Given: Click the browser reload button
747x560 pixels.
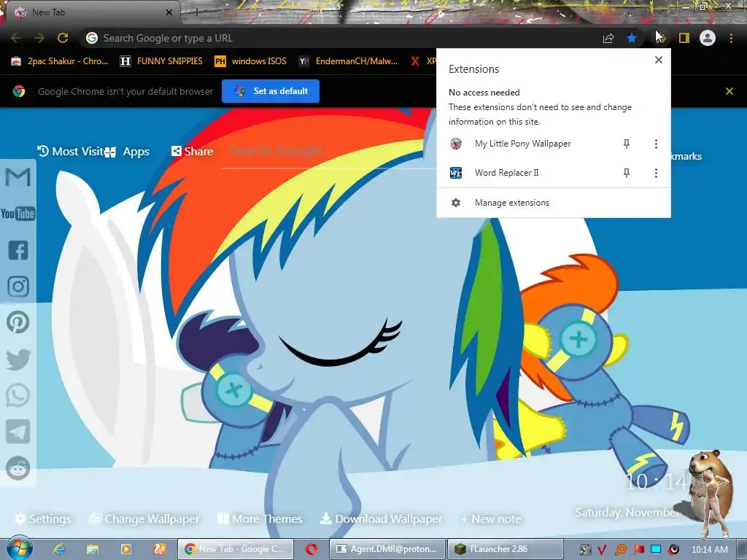Looking at the screenshot, I should coord(63,38).
